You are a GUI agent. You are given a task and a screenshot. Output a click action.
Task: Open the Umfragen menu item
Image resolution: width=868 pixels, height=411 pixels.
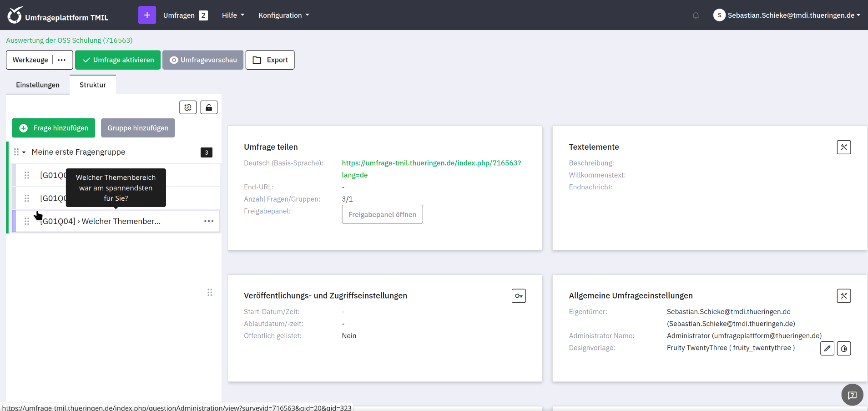tap(179, 15)
